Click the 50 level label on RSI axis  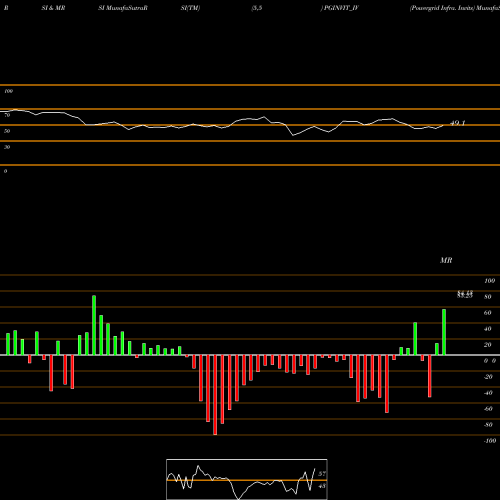7,131
